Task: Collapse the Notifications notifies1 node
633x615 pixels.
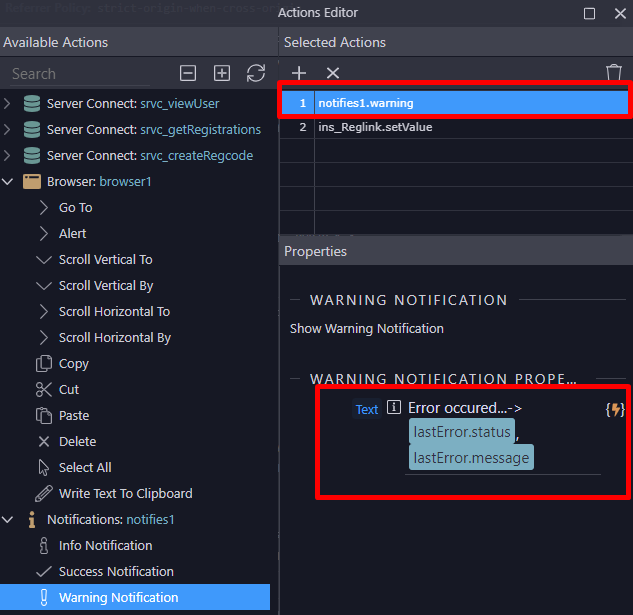Action: tap(8, 520)
